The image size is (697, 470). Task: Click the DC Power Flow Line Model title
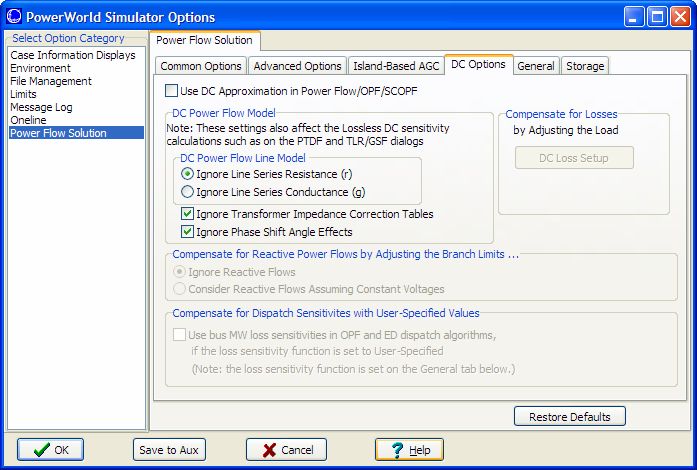point(243,158)
